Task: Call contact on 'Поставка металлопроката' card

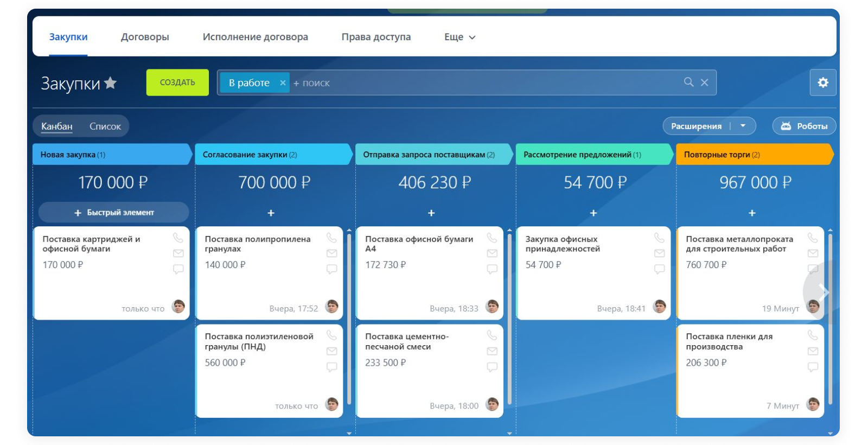Action: (813, 238)
